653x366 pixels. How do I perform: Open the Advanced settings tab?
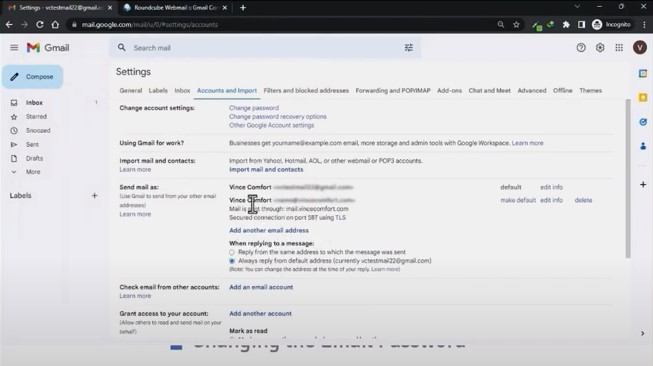point(532,90)
